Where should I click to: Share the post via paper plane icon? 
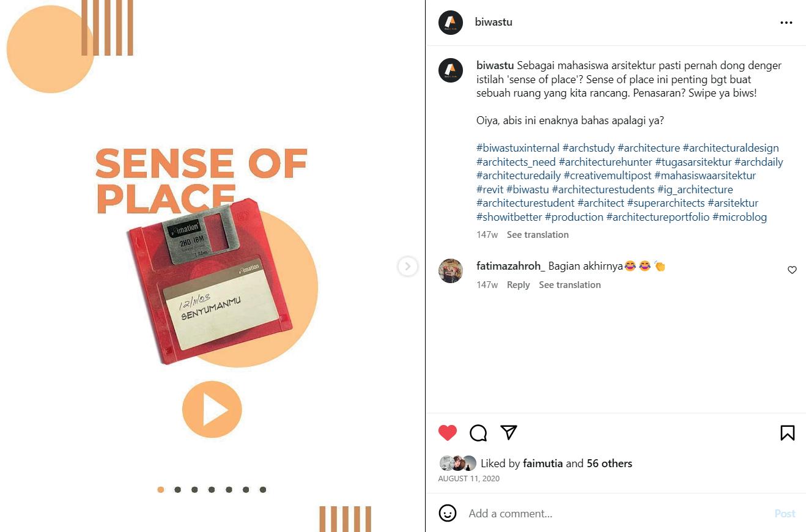[509, 432]
